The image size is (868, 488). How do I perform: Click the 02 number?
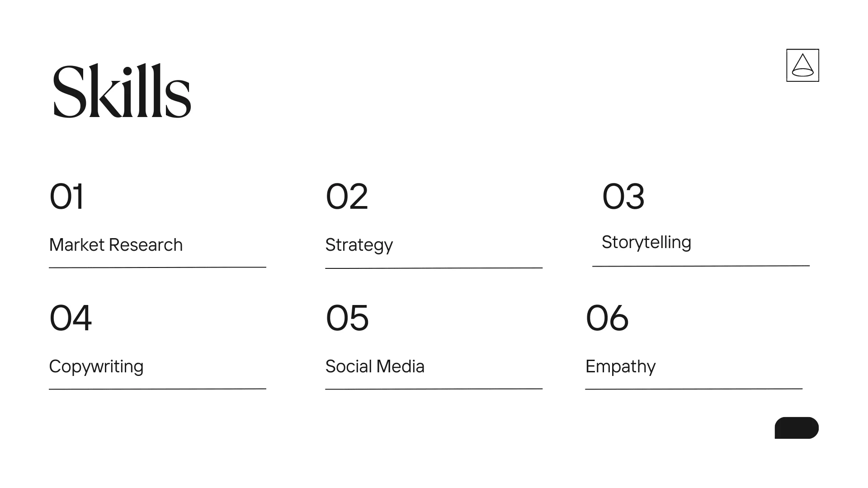[x=347, y=197]
